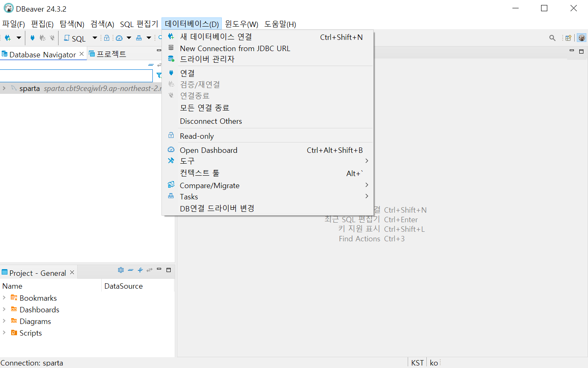This screenshot has width=588, height=368.
Task: Choose Disconnect Others menu entry
Action: (268, 121)
